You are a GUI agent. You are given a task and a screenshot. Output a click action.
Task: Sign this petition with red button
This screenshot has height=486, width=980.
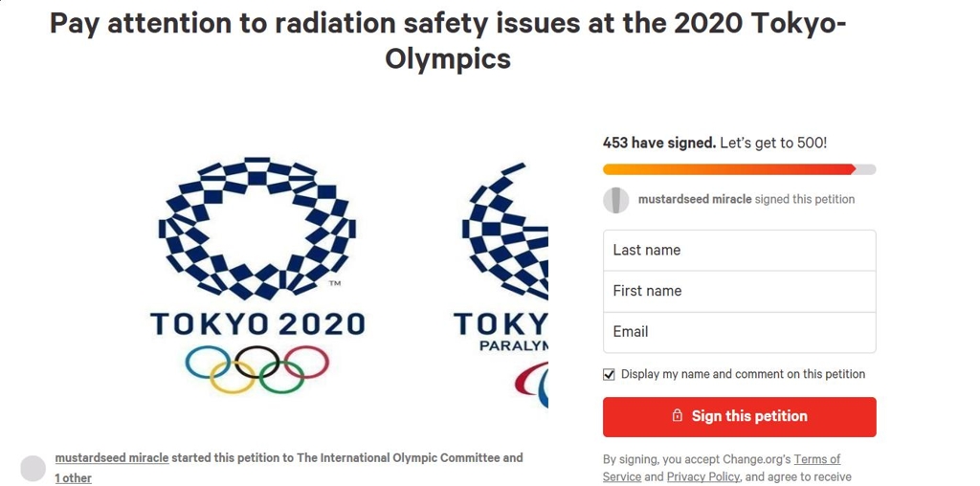(740, 417)
